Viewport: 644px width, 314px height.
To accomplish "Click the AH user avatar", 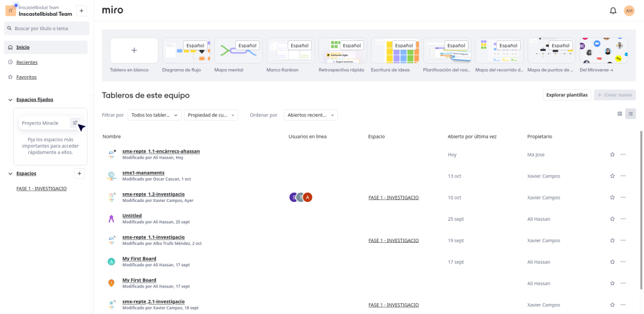I will point(629,11).
